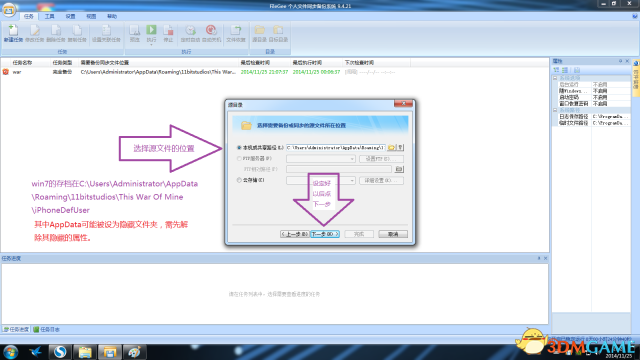Open the File Explorer taskbar icon

point(85,351)
